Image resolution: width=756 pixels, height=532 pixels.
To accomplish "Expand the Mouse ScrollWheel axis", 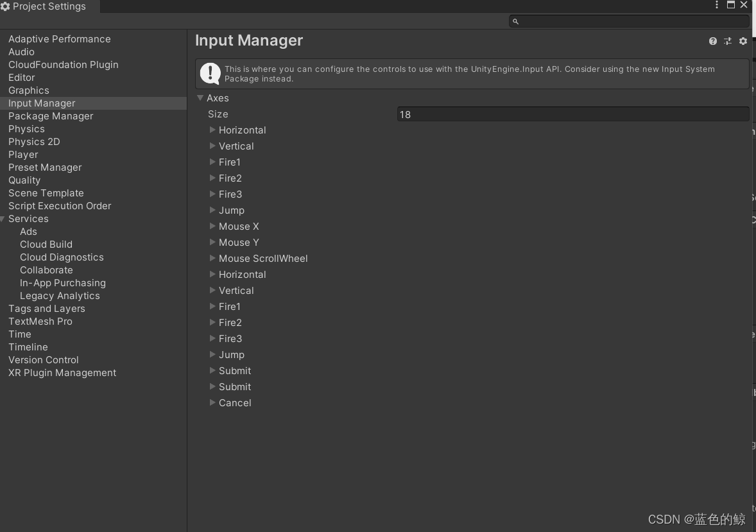I will [212, 258].
